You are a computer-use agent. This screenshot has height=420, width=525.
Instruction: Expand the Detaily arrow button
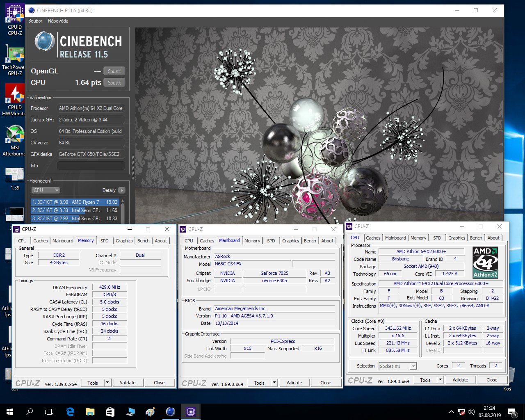point(121,190)
